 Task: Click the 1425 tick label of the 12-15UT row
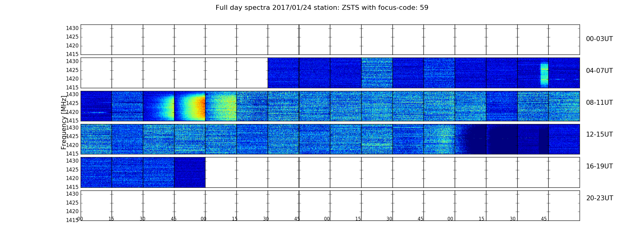click(x=72, y=137)
